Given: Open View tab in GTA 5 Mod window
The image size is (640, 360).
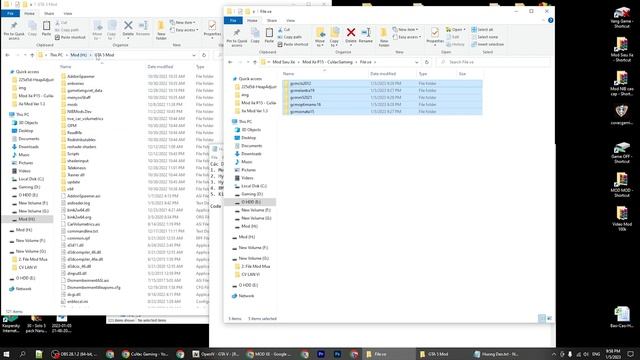Looking at the screenshot, I should (68, 13).
